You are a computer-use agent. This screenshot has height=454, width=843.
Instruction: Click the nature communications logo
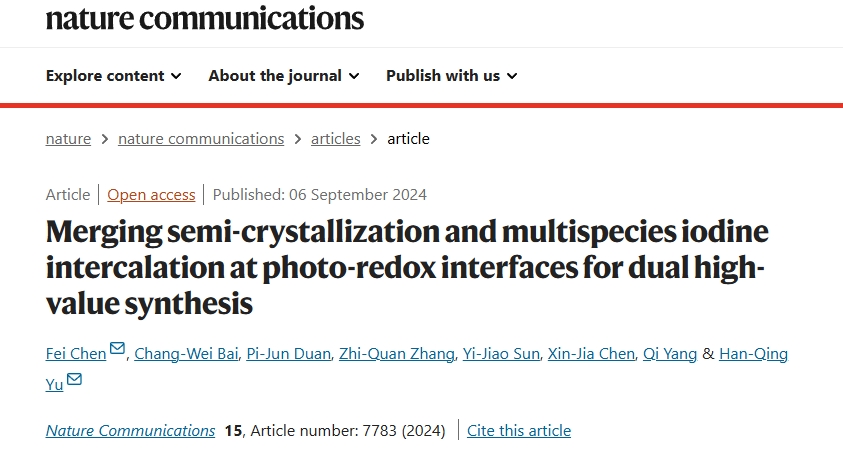coord(205,18)
